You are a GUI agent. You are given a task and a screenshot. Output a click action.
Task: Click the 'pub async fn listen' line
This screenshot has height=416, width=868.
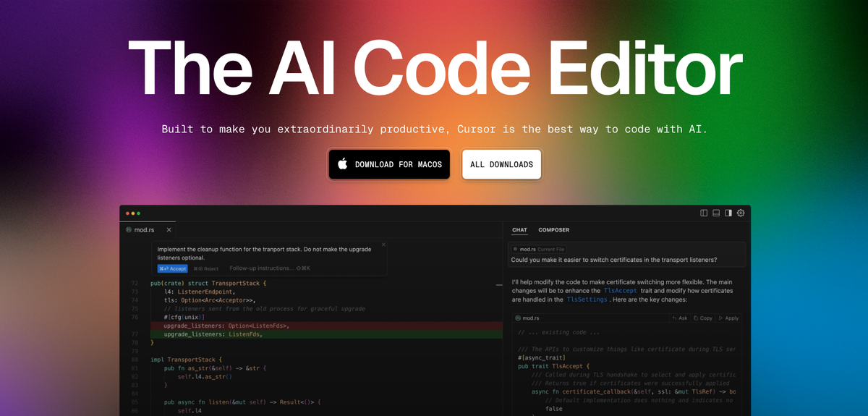click(242, 402)
